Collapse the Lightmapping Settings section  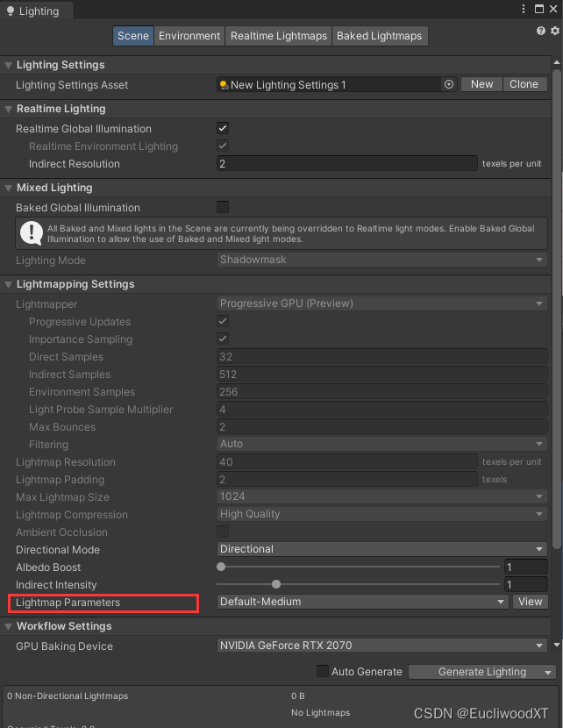[x=8, y=284]
